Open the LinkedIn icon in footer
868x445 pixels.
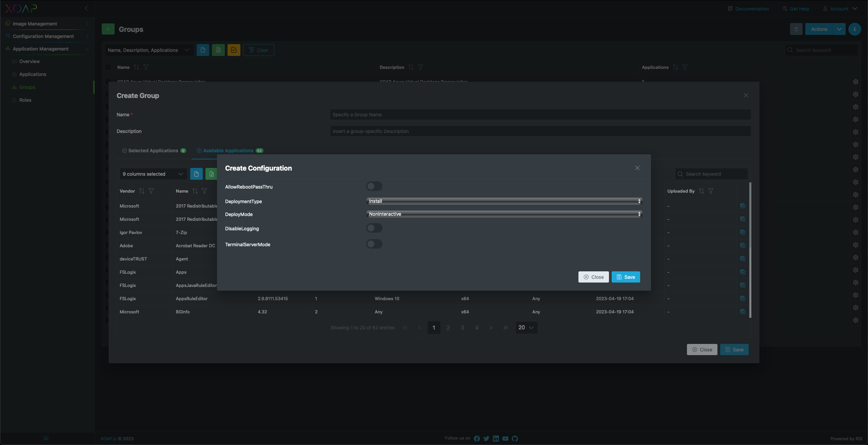pos(496,439)
